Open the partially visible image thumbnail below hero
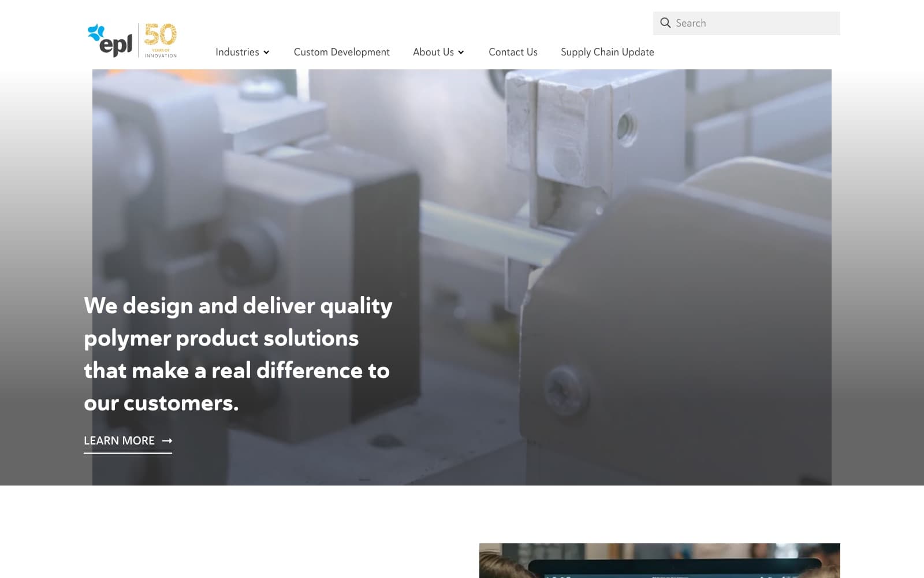Image resolution: width=924 pixels, height=578 pixels. pos(660,561)
